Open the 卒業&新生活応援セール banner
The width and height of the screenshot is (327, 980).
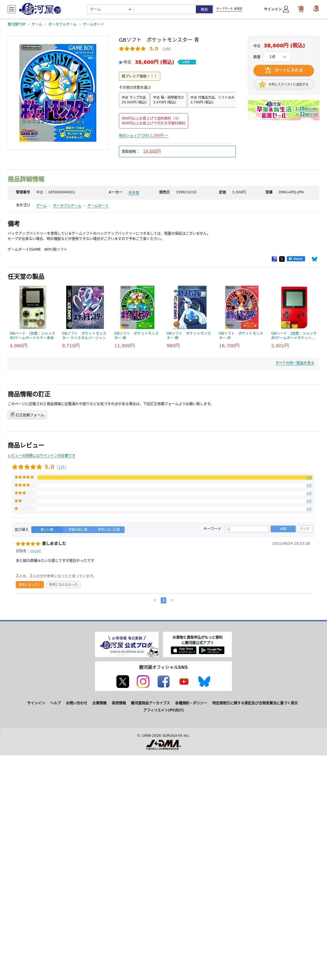284,110
